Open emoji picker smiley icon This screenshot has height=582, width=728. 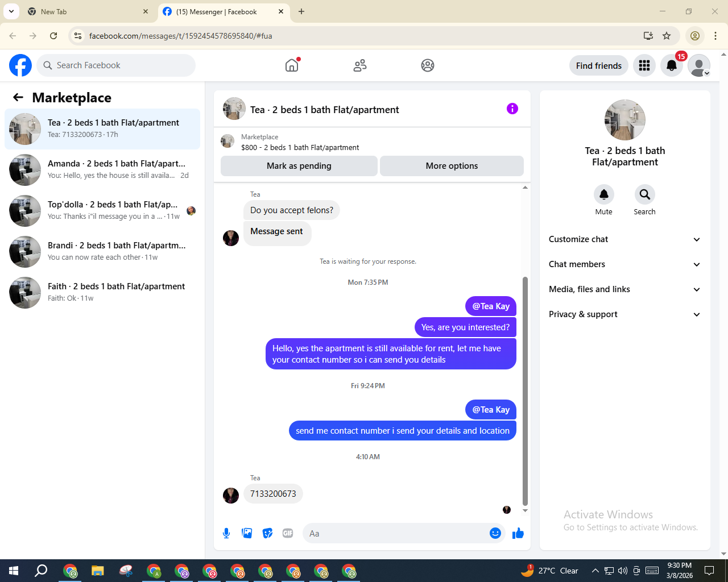(x=495, y=533)
